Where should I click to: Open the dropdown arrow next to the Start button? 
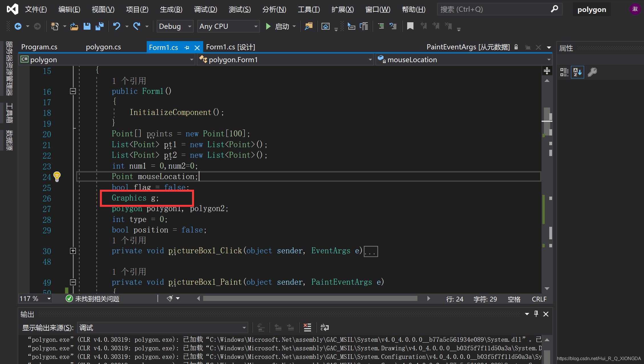[x=294, y=27]
